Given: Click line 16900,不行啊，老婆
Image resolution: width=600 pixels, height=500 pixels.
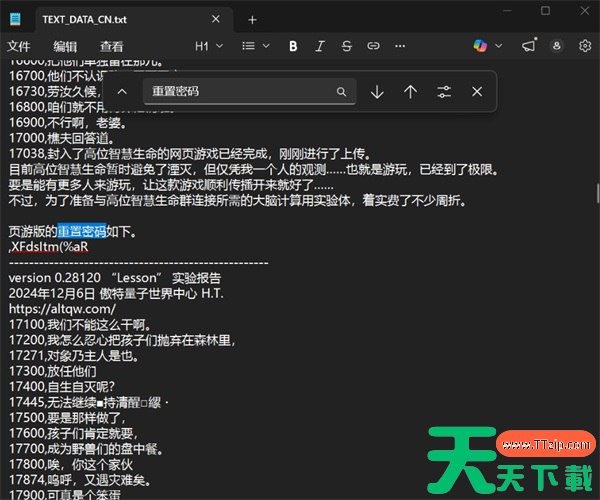Looking at the screenshot, I should pyautogui.click(x=67, y=123).
